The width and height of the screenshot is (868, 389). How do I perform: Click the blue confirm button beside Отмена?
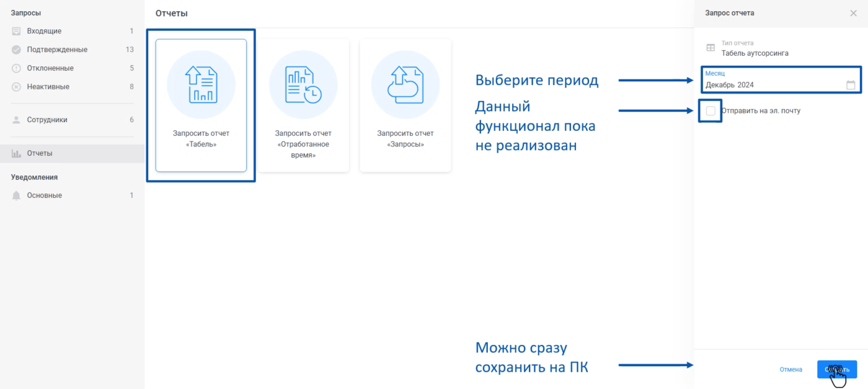(836, 369)
